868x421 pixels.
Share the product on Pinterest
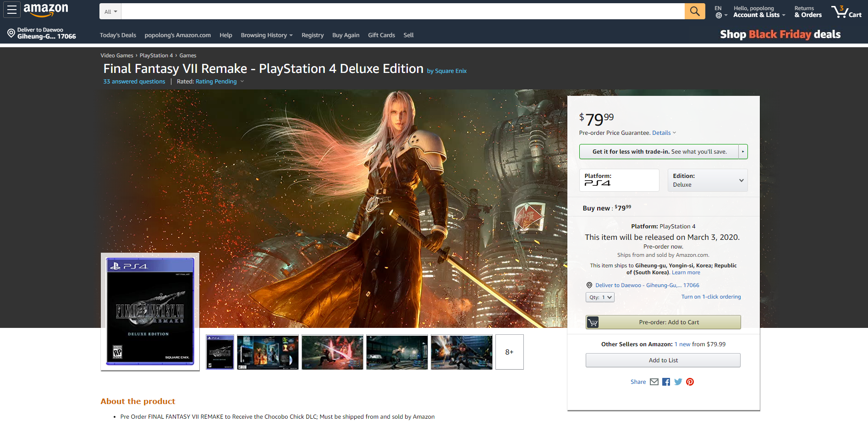(x=690, y=382)
